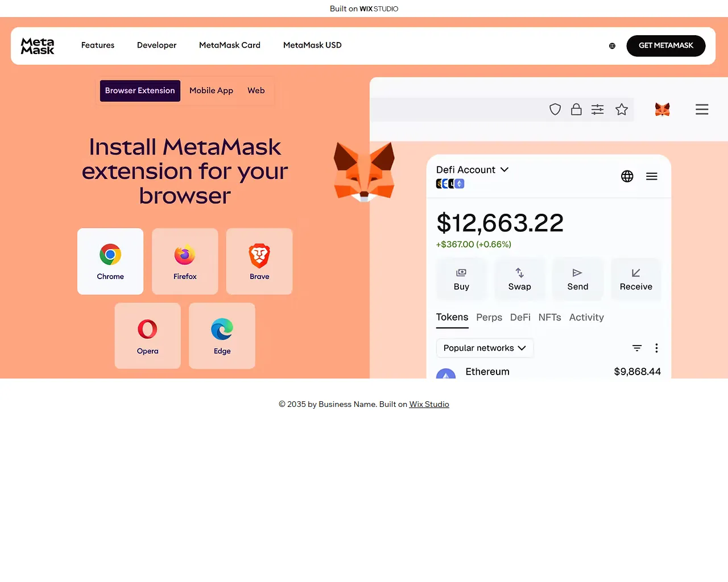
Task: Click the +$367.00 (+0.66%) change text
Action: (474, 244)
